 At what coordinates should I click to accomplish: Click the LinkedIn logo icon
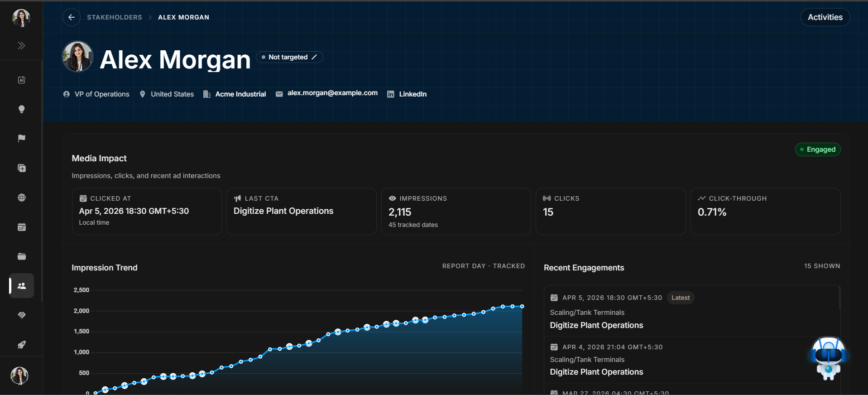(390, 94)
